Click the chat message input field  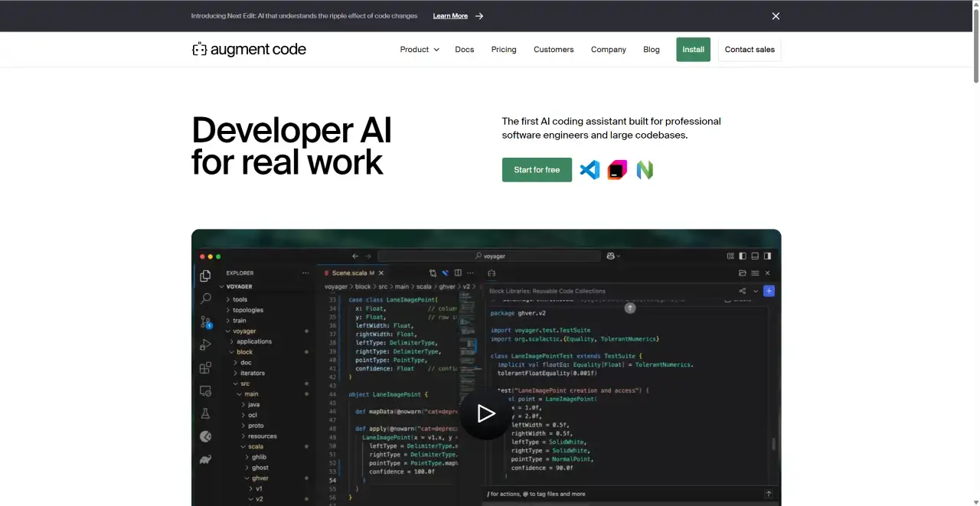pyautogui.click(x=623, y=495)
